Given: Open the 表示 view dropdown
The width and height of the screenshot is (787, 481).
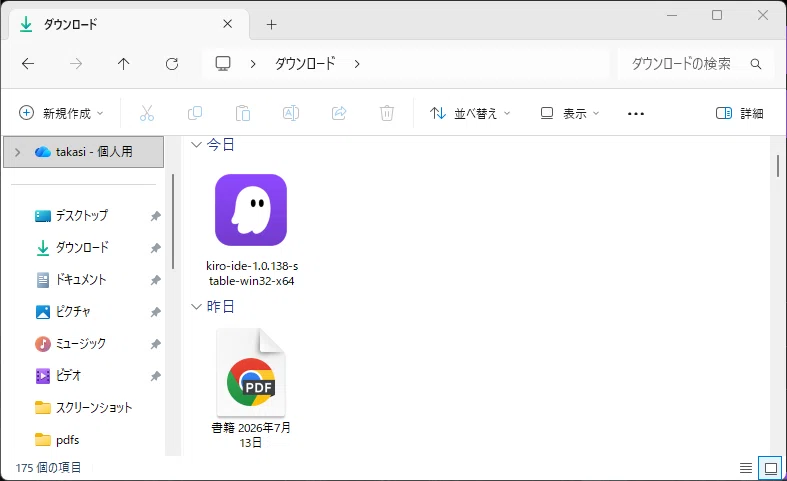Looking at the screenshot, I should click(x=570, y=113).
